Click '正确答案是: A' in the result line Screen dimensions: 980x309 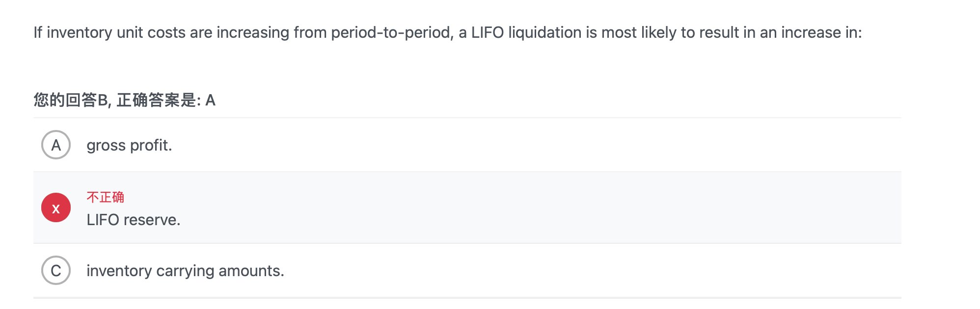coord(166,100)
